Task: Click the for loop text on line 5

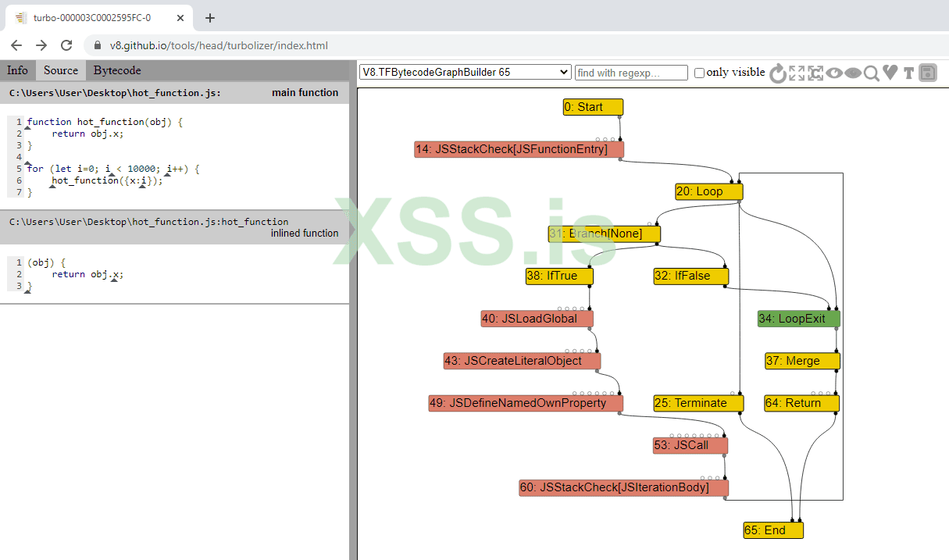Action: click(x=113, y=169)
